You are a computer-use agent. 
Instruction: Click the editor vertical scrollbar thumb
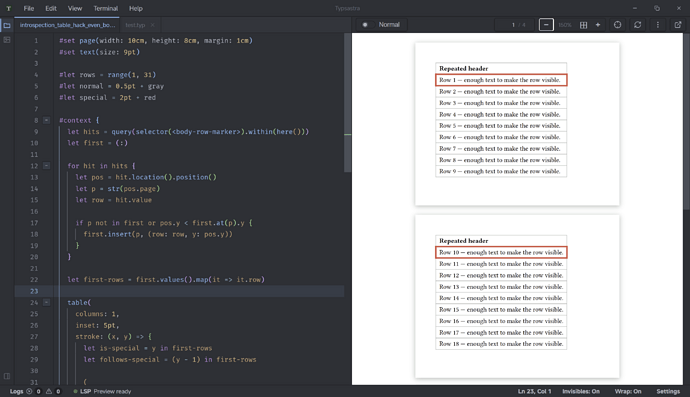pos(347,103)
